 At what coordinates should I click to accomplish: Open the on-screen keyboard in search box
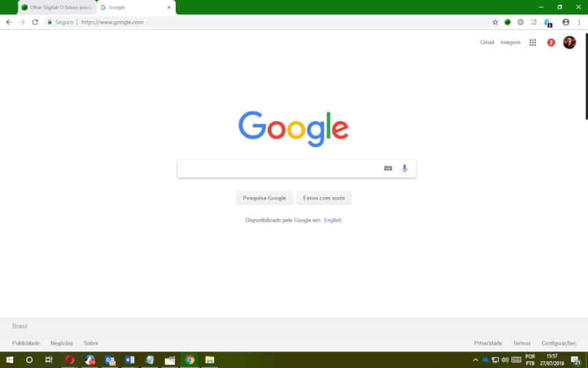pyautogui.click(x=388, y=168)
